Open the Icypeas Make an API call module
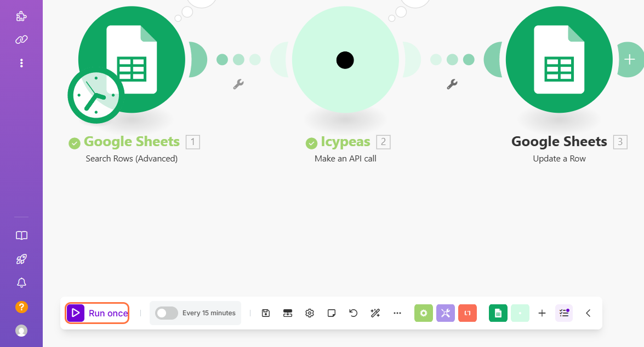 pos(345,60)
